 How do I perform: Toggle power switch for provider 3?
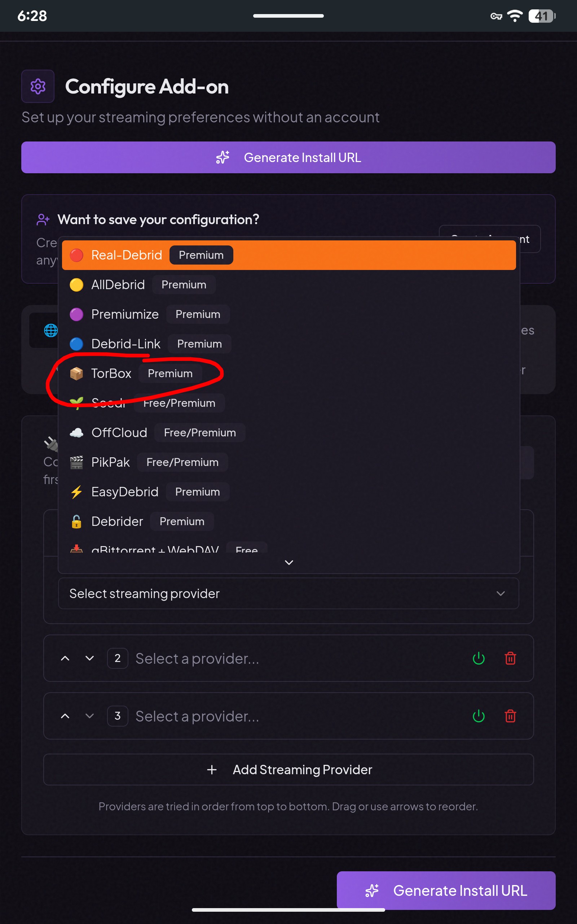479,716
